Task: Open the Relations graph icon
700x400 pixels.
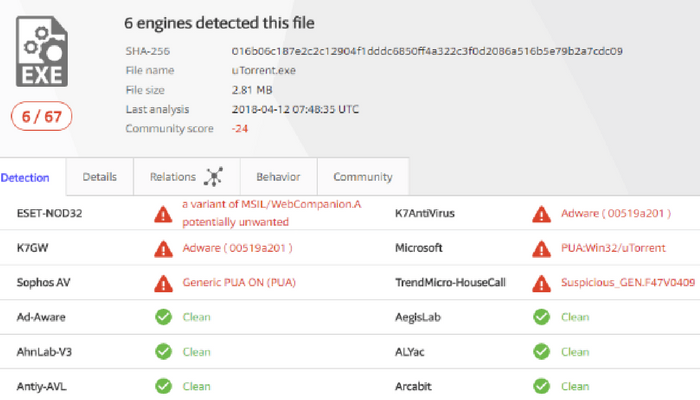Action: tap(214, 177)
